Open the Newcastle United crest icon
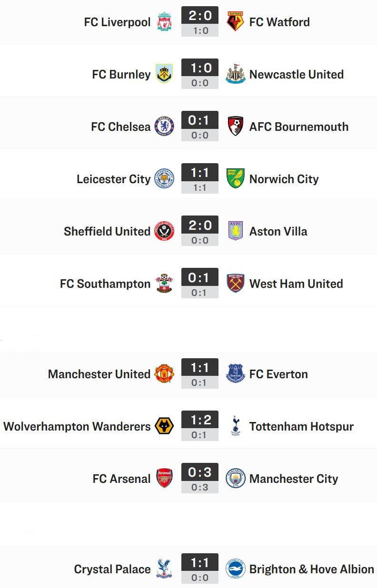This screenshot has width=377, height=588. (x=235, y=74)
